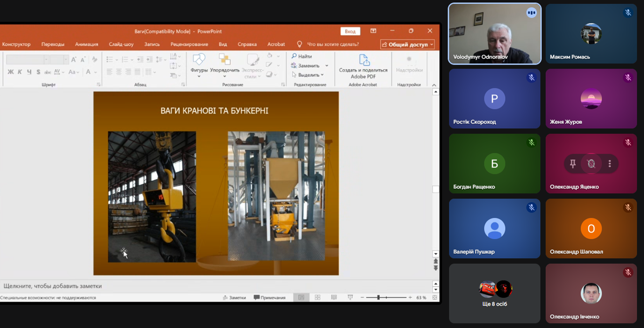
Task: Unpin Олександр Яценко using pin icon
Action: coord(572,164)
